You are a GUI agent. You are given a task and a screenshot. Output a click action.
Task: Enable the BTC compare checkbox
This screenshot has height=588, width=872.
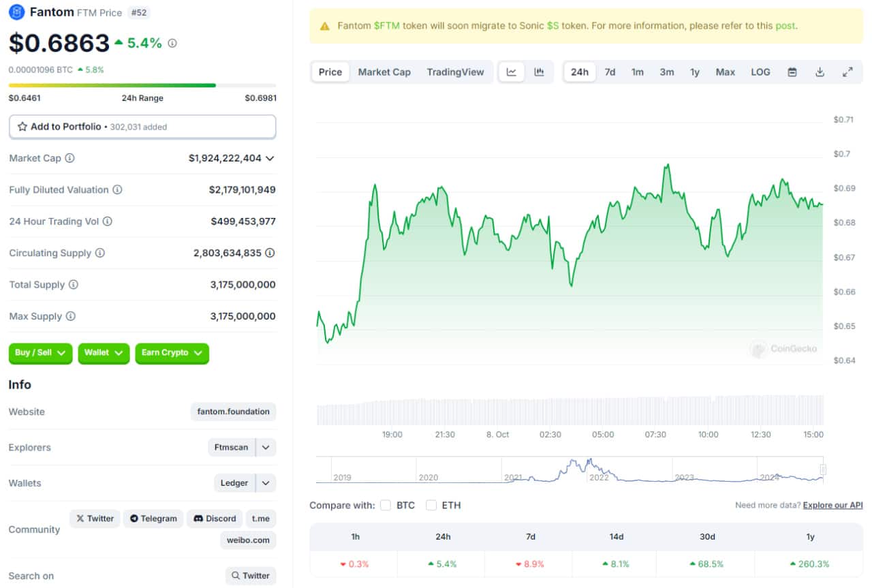pyautogui.click(x=386, y=505)
